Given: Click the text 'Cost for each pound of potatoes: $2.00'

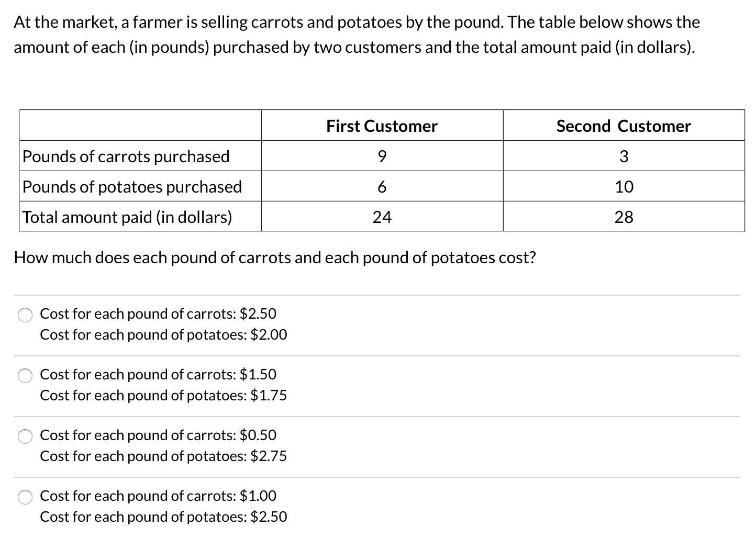Looking at the screenshot, I should pyautogui.click(x=163, y=335).
